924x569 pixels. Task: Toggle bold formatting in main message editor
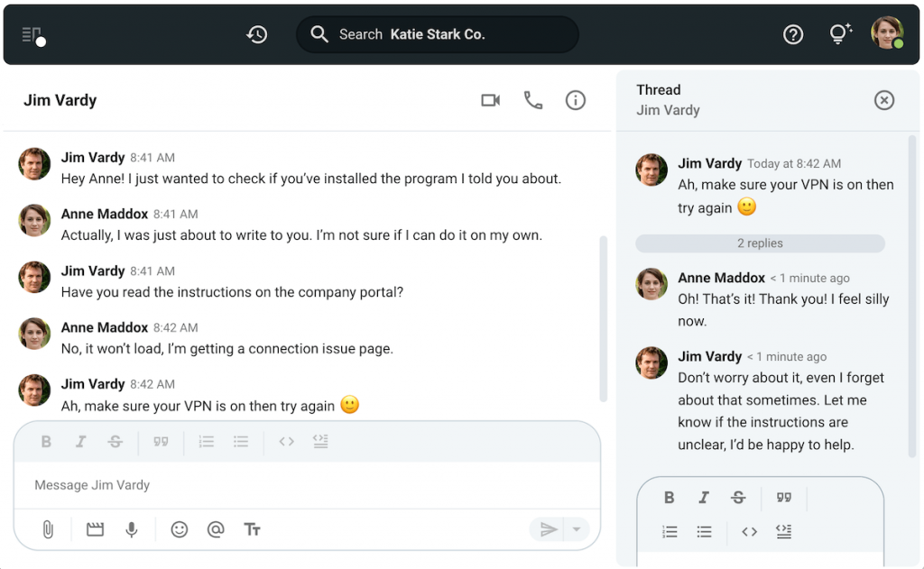click(46, 442)
